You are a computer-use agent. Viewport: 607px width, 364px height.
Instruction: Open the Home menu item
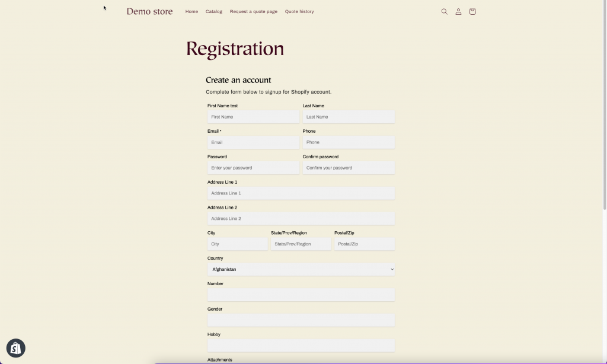point(191,12)
